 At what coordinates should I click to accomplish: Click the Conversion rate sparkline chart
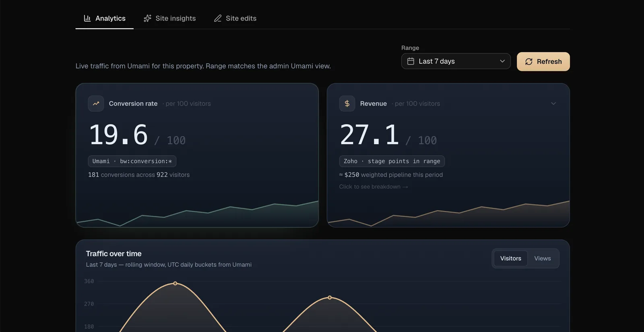(x=197, y=214)
